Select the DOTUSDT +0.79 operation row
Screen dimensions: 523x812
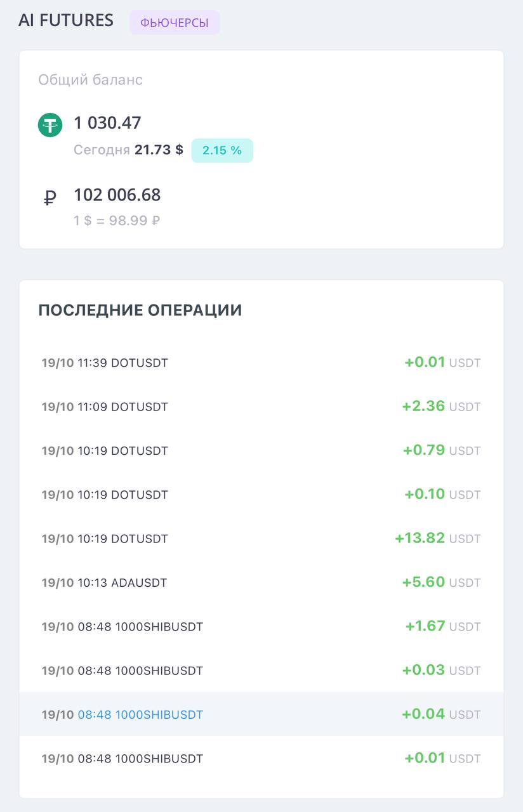click(261, 450)
